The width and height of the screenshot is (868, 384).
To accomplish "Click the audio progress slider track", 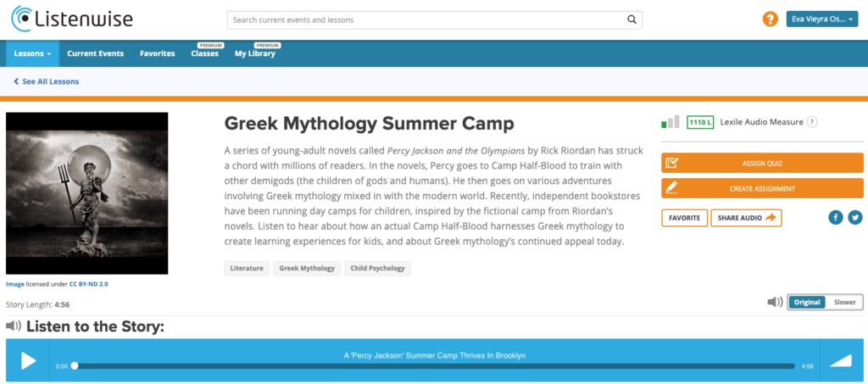I will [x=435, y=366].
